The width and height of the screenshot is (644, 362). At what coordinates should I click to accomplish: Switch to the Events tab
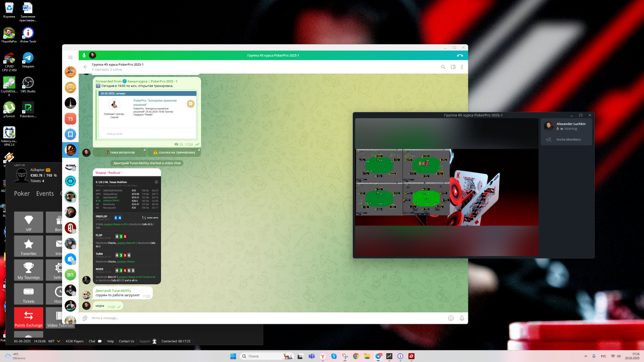point(45,194)
